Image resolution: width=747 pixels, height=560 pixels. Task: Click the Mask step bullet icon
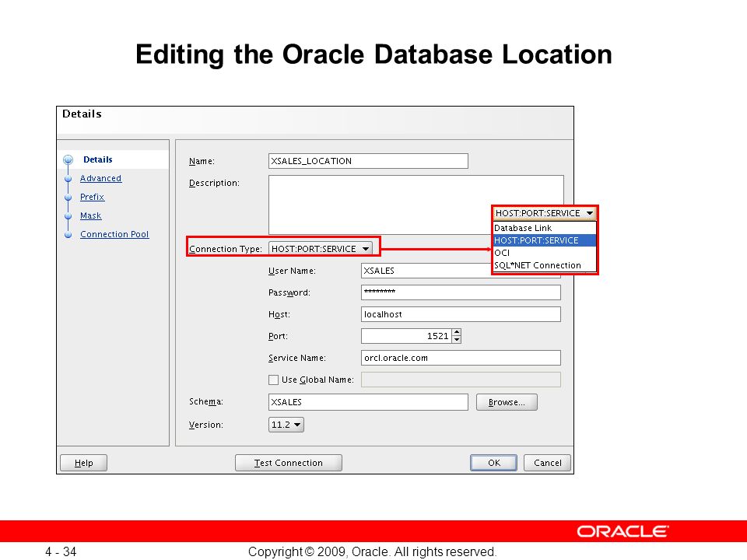click(68, 216)
